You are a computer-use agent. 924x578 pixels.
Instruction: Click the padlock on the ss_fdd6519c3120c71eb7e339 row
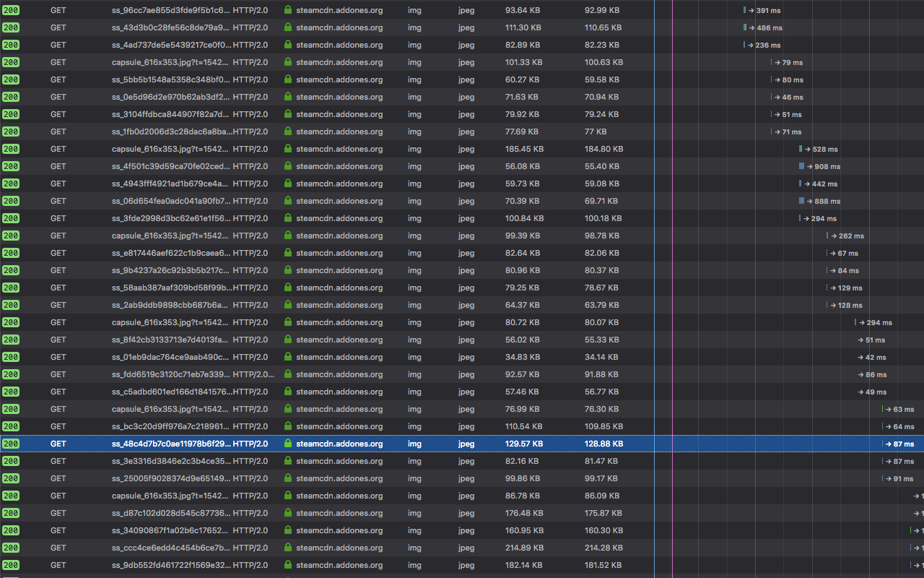pyautogui.click(x=287, y=374)
